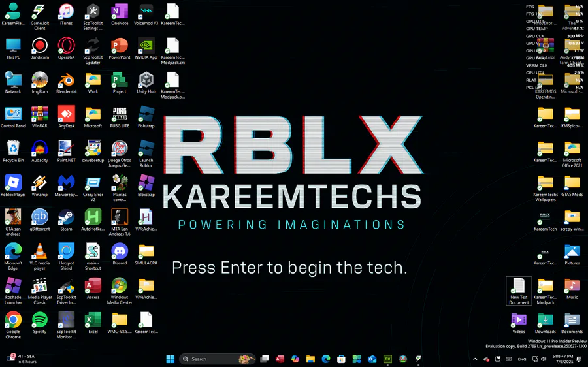
Task: Open Roblox Player desktop icon
Action: point(13,186)
